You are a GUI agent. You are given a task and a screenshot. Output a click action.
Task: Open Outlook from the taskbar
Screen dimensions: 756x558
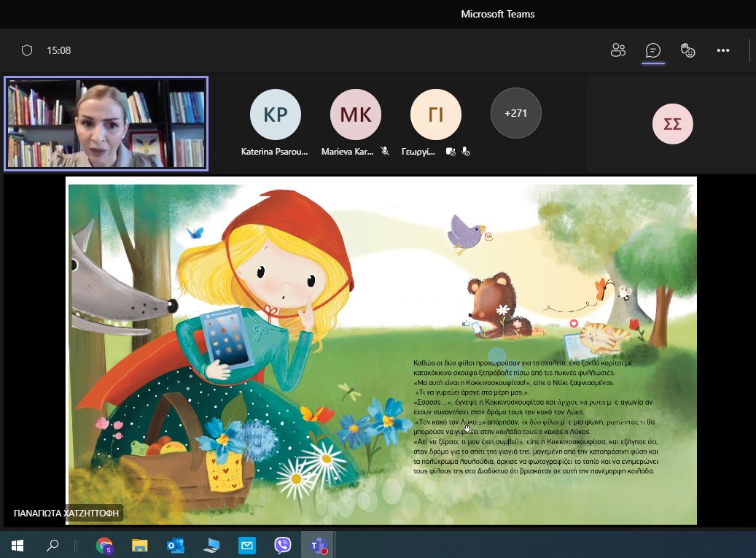176,546
